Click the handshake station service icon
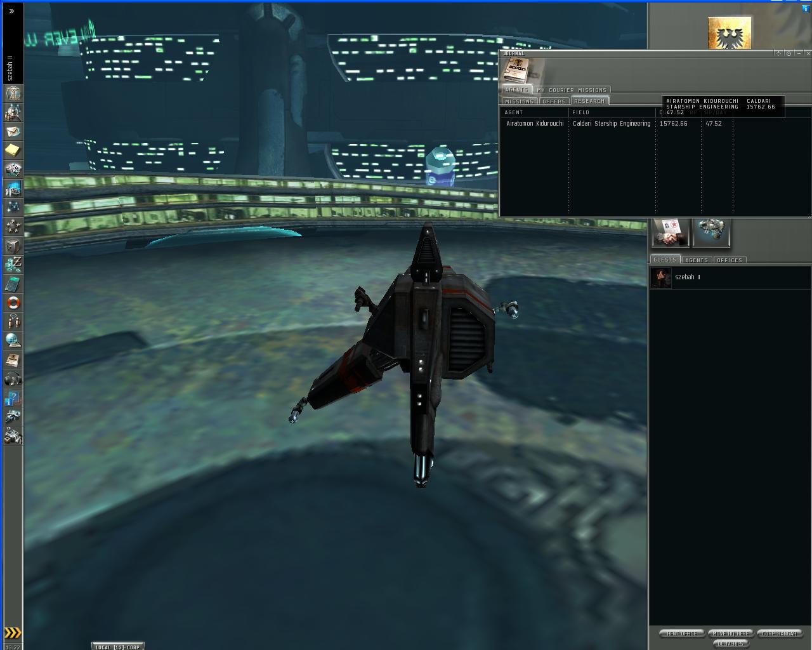The image size is (812, 650). [671, 232]
